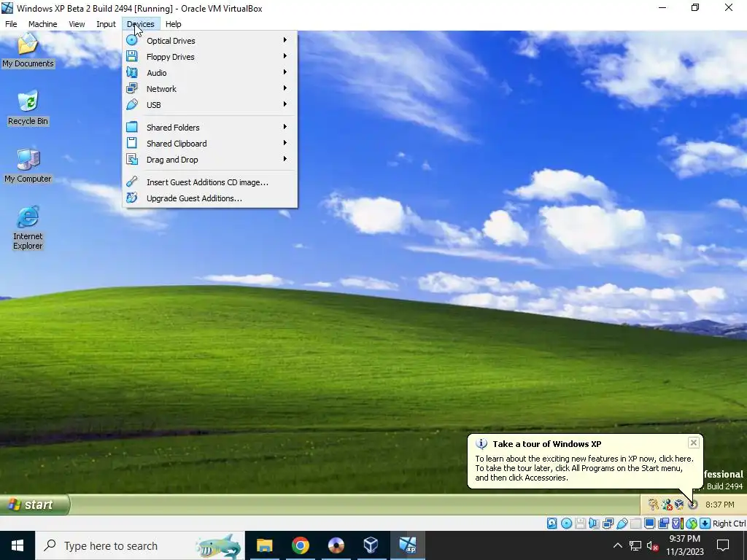Open the Optical Drives icon in Devices menu
Screen dimensions: 747x560
click(x=132, y=41)
